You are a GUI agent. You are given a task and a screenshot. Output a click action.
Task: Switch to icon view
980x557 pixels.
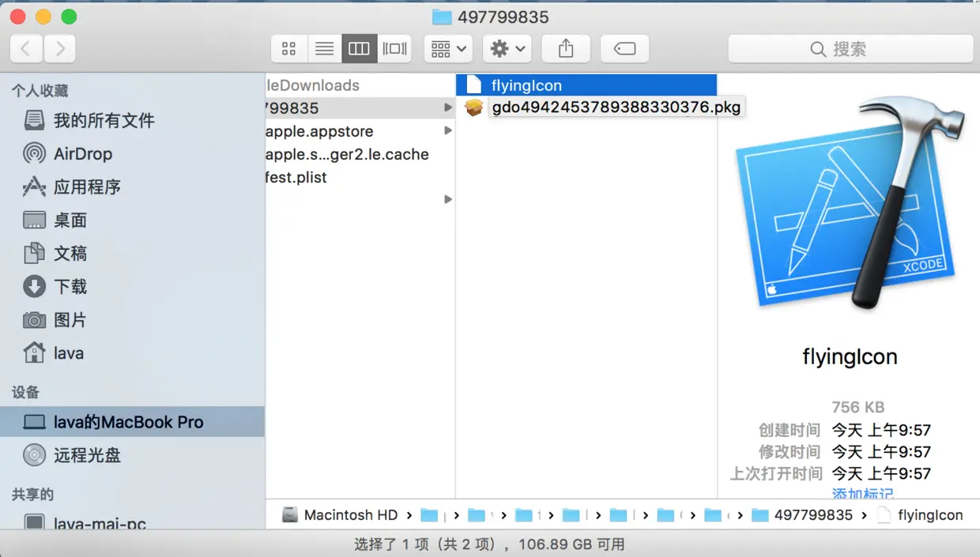point(288,49)
